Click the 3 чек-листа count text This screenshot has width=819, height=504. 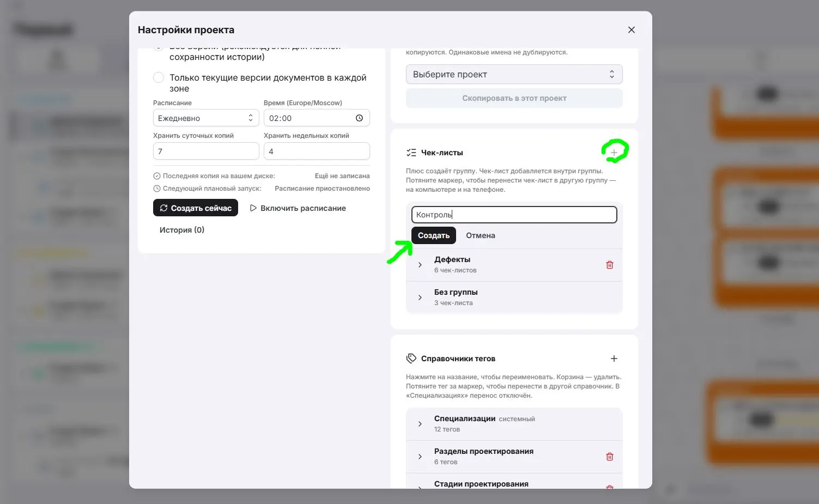click(x=453, y=303)
